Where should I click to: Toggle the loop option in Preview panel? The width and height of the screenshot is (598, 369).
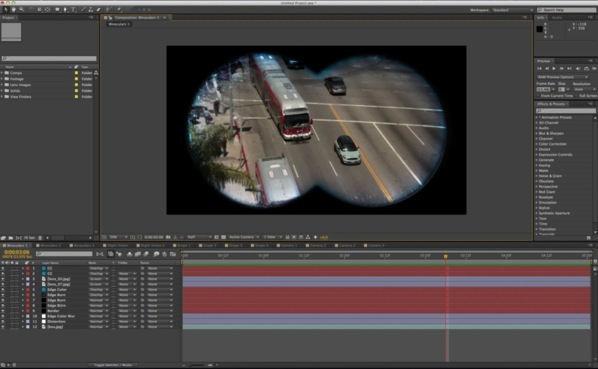[587, 69]
